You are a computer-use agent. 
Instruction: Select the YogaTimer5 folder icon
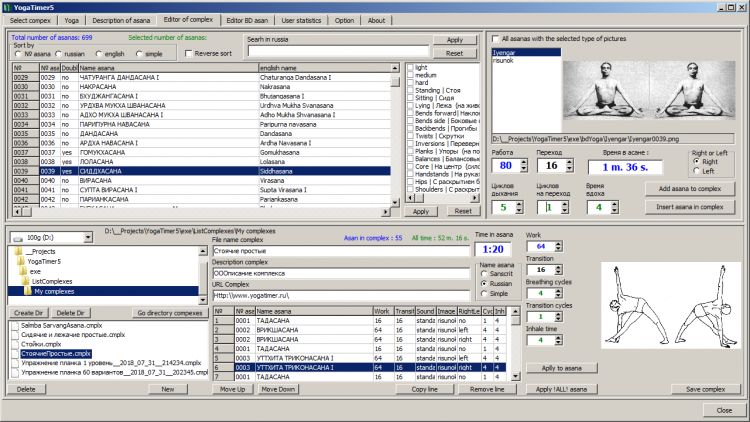tap(21, 260)
